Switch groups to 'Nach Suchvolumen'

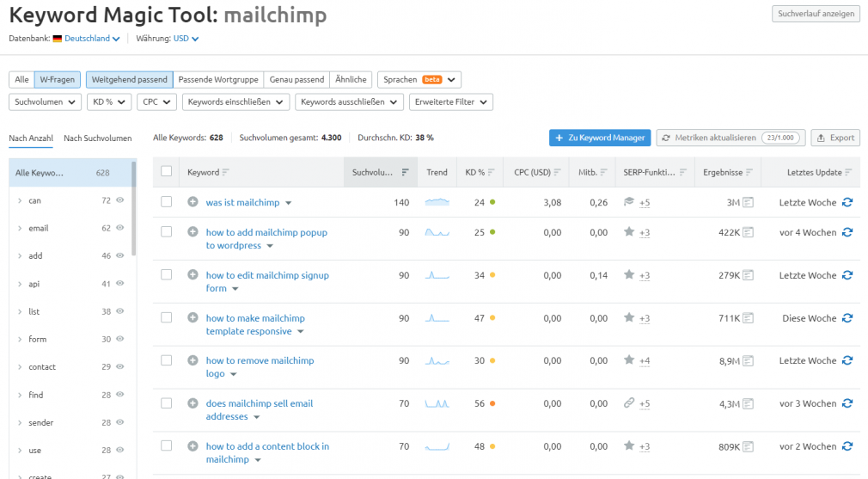[97, 138]
